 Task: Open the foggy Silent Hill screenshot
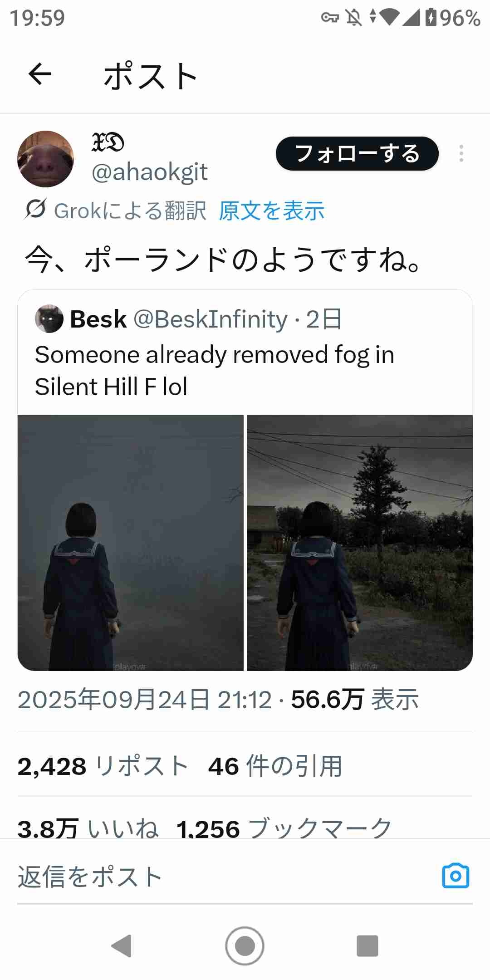point(131,543)
